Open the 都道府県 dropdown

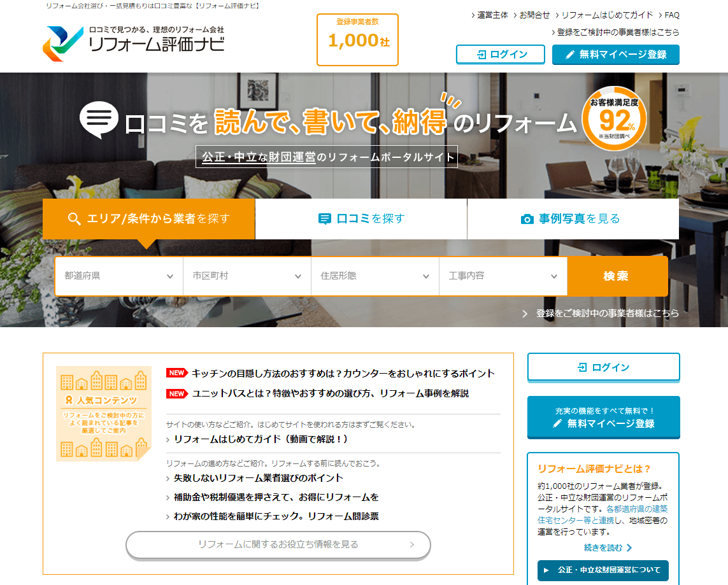[x=118, y=276]
